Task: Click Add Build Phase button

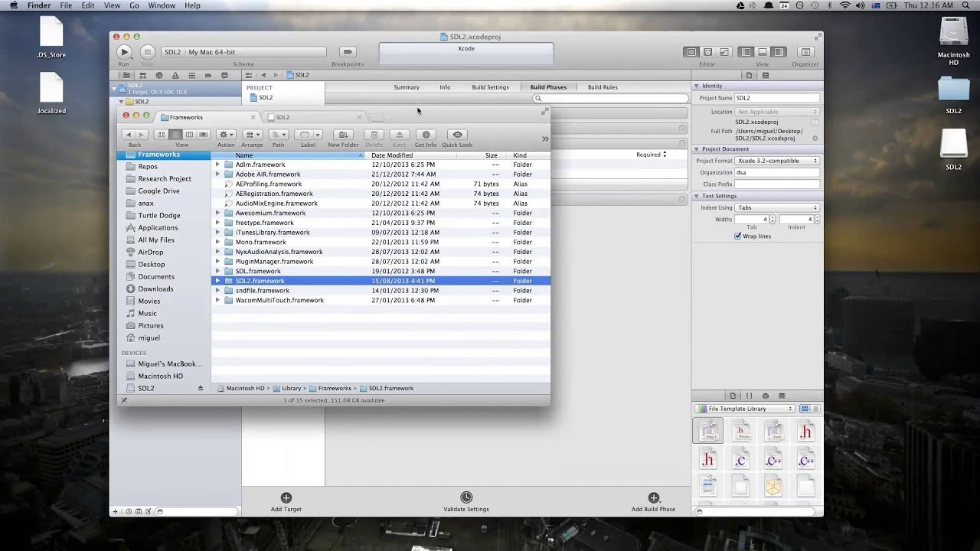Action: coord(653,503)
